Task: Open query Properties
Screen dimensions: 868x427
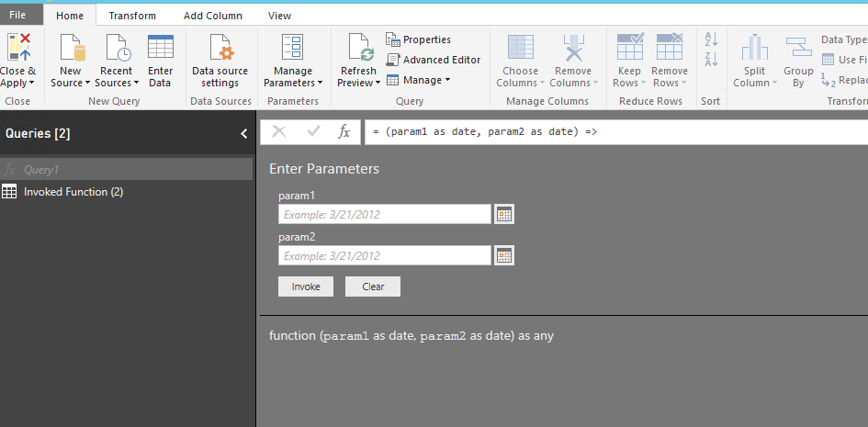Action: [419, 39]
